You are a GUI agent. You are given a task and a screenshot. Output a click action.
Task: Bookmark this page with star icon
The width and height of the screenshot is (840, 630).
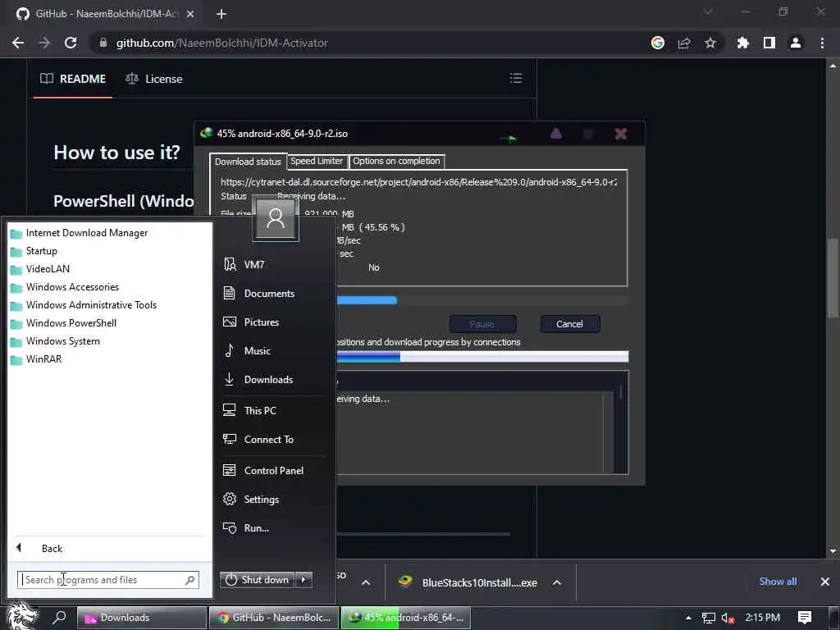tap(710, 43)
